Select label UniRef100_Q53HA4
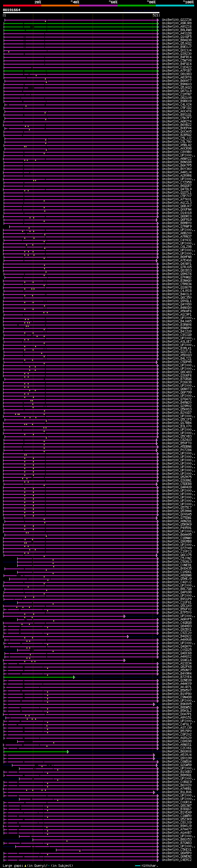197x868 pixels. click(x=177, y=511)
